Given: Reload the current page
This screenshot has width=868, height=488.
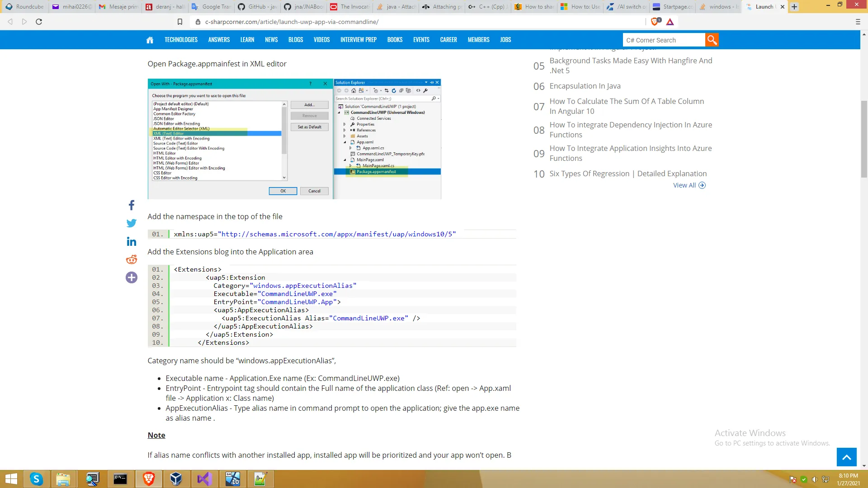Looking at the screenshot, I should pyautogui.click(x=39, y=22).
